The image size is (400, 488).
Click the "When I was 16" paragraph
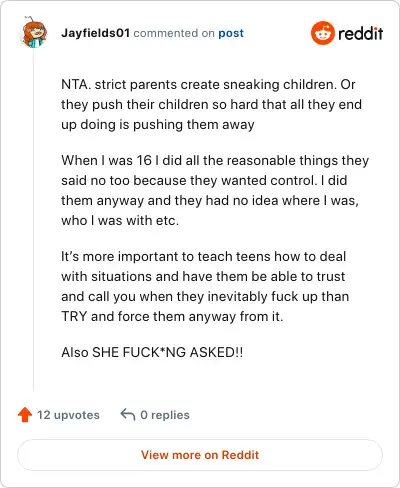pyautogui.click(x=215, y=190)
